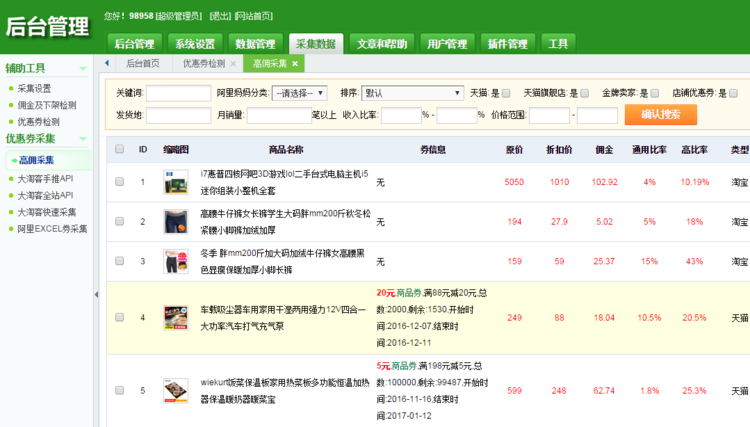Click the 高比率 column header
This screenshot has width=750, height=427.
(x=695, y=150)
